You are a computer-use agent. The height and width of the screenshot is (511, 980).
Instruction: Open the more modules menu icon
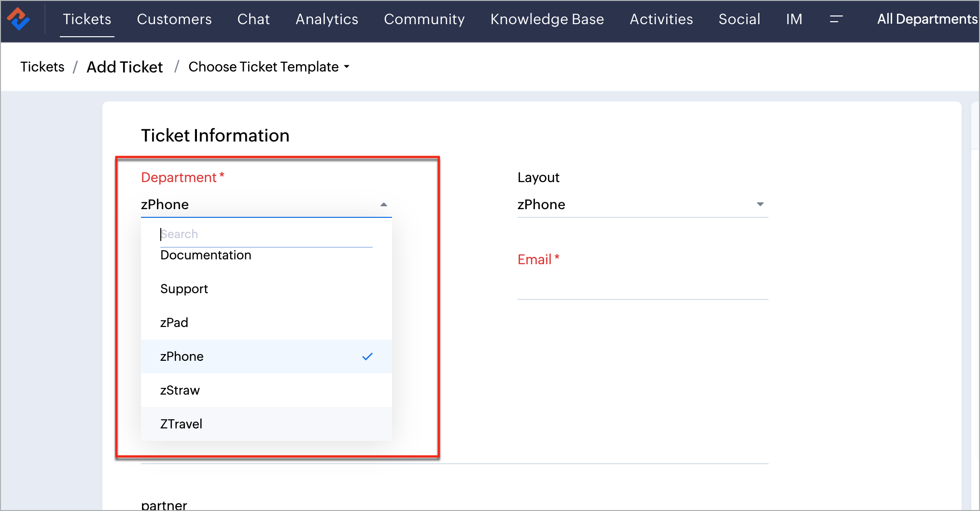tap(836, 19)
